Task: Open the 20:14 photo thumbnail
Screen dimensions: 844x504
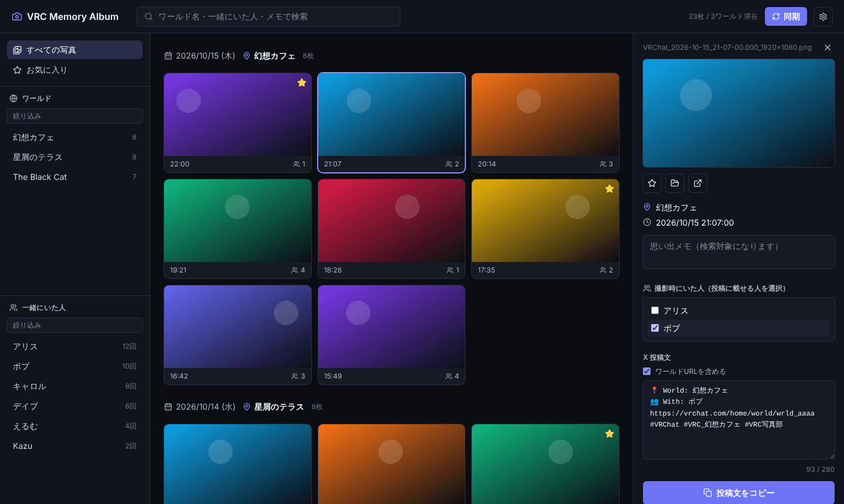Action: point(545,122)
